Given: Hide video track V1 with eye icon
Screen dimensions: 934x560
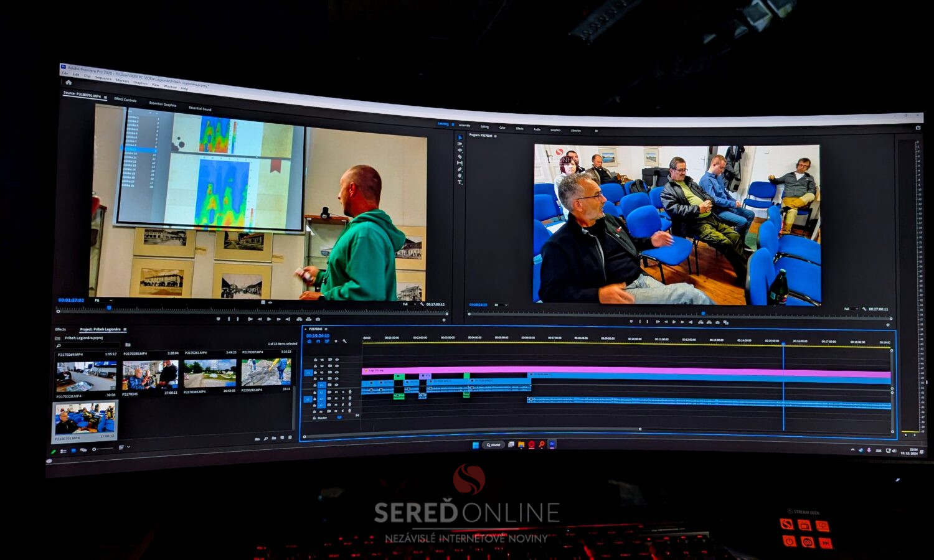Looking at the screenshot, I should coord(336,385).
